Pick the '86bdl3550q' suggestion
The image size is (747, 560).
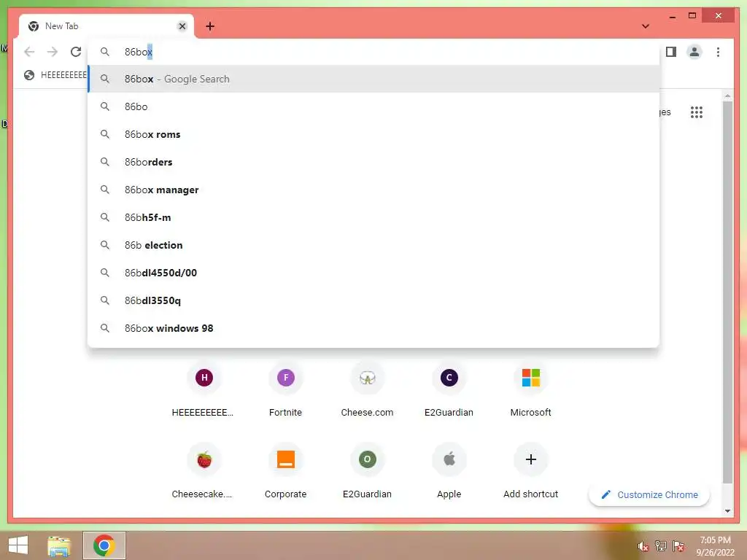[374, 300]
